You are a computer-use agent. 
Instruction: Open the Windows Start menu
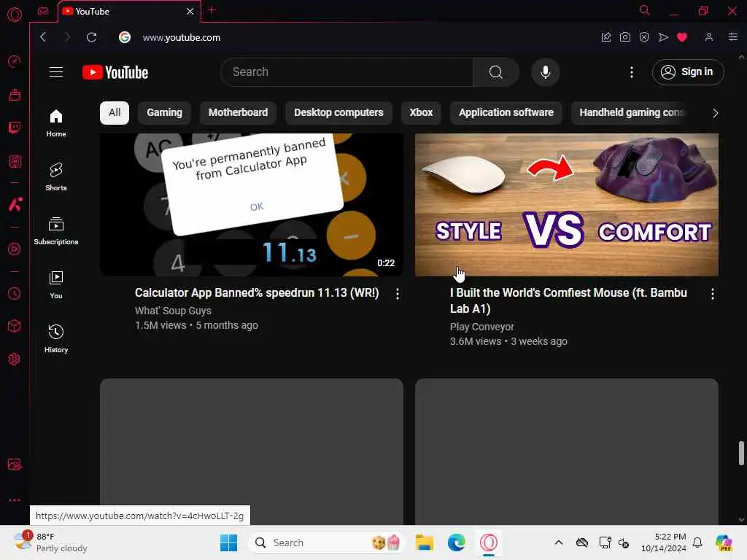228,542
